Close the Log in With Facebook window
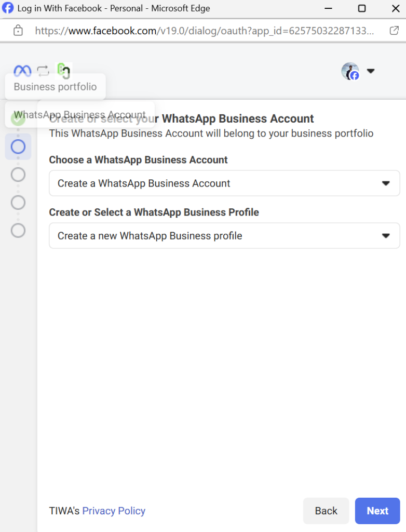The height and width of the screenshot is (532, 406). 396,8
